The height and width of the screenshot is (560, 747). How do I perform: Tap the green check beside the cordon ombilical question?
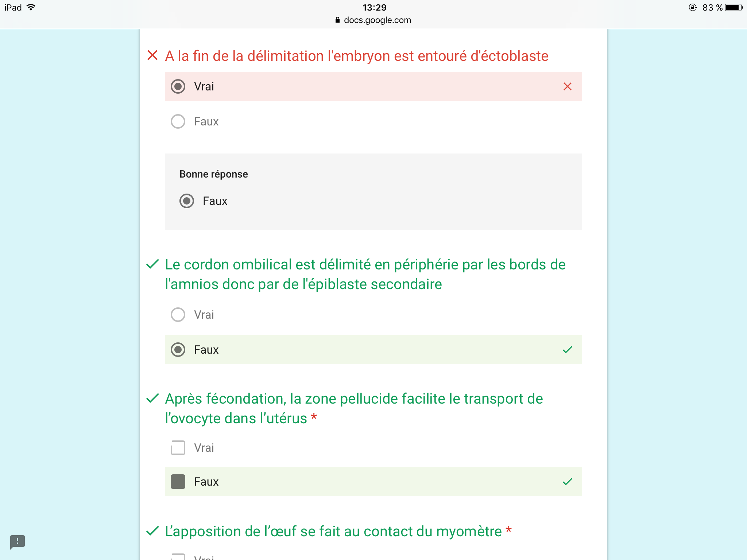(152, 264)
